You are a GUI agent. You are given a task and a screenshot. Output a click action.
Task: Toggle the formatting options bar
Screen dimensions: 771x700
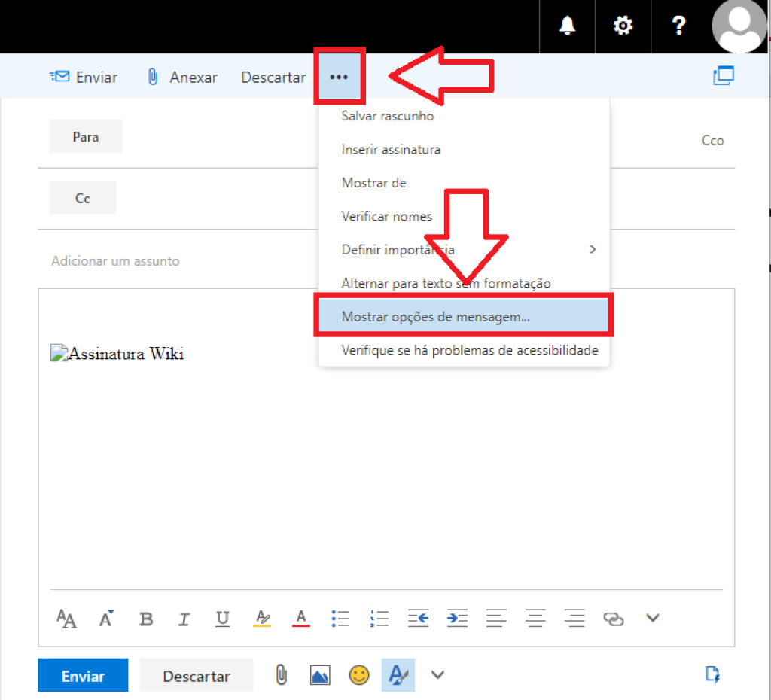click(398, 675)
